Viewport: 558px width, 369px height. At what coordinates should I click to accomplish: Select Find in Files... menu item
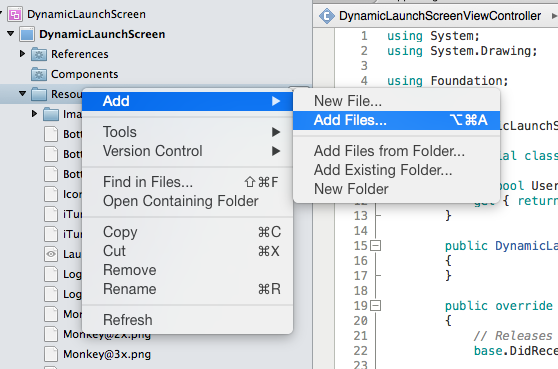pos(188,182)
